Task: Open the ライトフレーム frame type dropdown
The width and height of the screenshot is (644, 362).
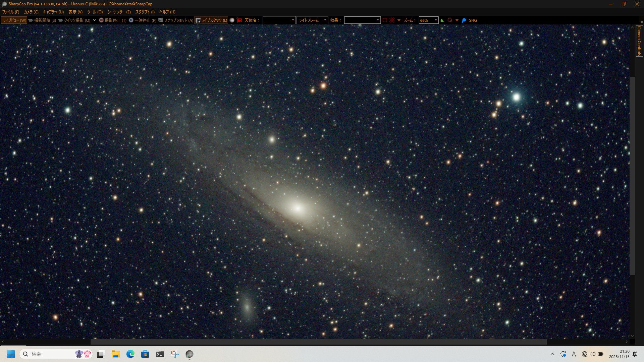Action: pos(325,20)
